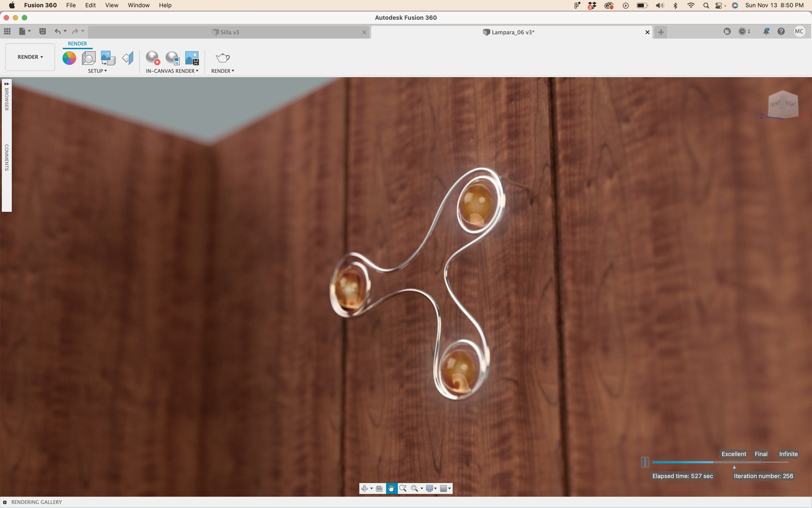Select the RENDER ribbon tab
The image size is (812, 508).
pos(77,44)
